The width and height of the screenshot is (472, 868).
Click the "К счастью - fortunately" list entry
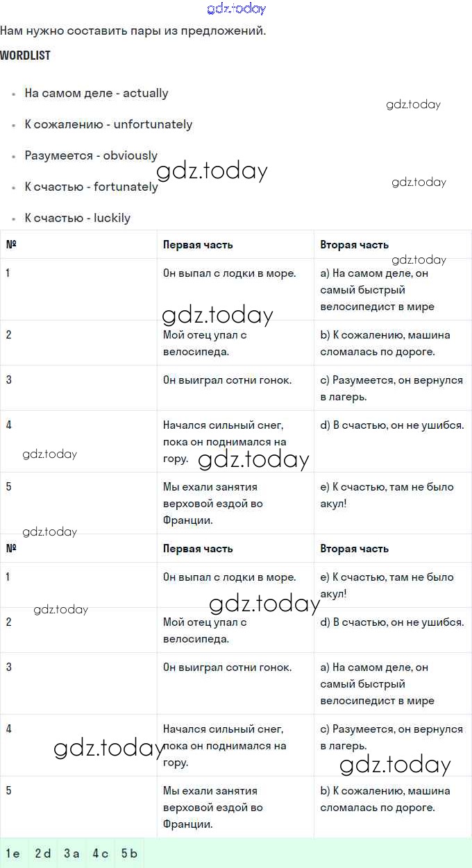pos(91,187)
